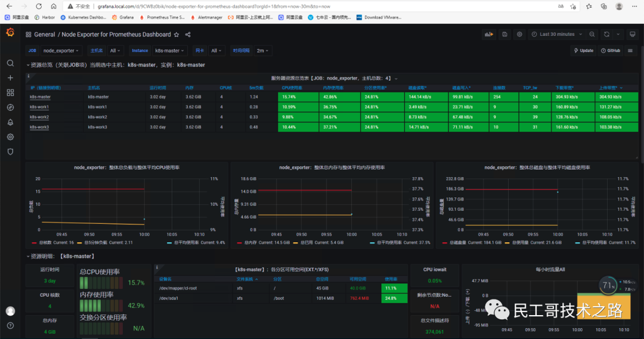The width and height of the screenshot is (644, 339).
Task: Zoom out the time range
Action: tap(592, 35)
